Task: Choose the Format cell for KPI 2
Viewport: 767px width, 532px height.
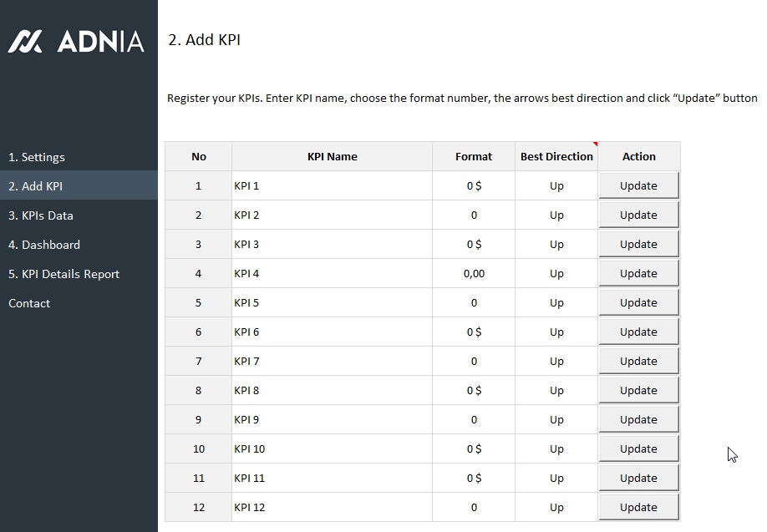Action: pyautogui.click(x=474, y=215)
